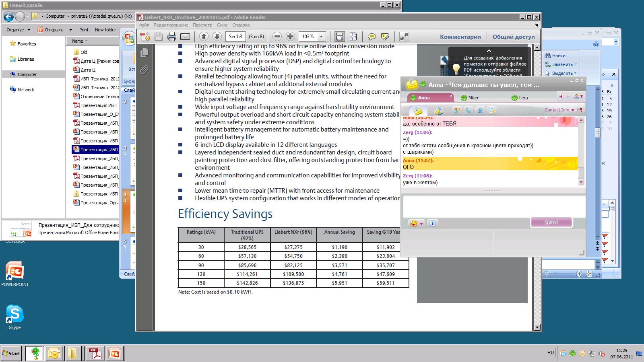Open Комментарии pane in Adobe Reader
The image size is (644, 362).
pyautogui.click(x=460, y=37)
